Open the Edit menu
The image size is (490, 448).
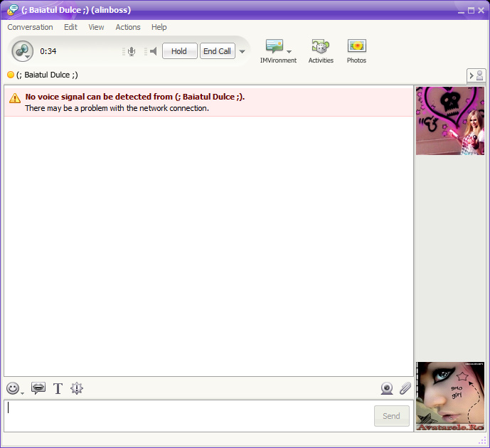coord(70,27)
